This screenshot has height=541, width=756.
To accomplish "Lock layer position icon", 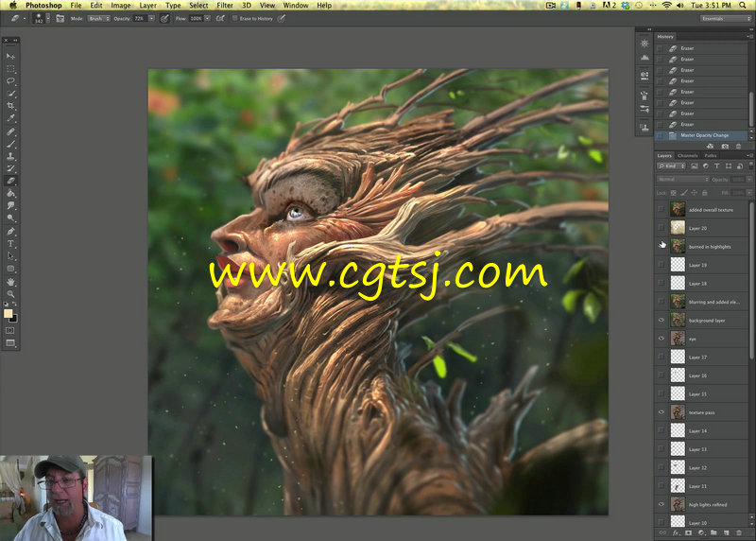I will [x=695, y=193].
